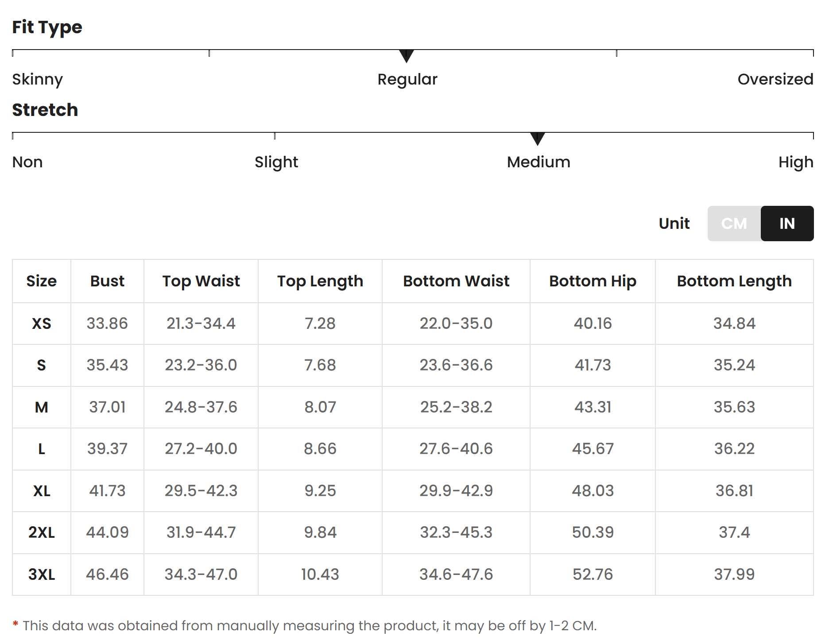Image resolution: width=829 pixels, height=644 pixels.
Task: Click the Fit Type Regular marker triangle
Action: click(x=406, y=56)
